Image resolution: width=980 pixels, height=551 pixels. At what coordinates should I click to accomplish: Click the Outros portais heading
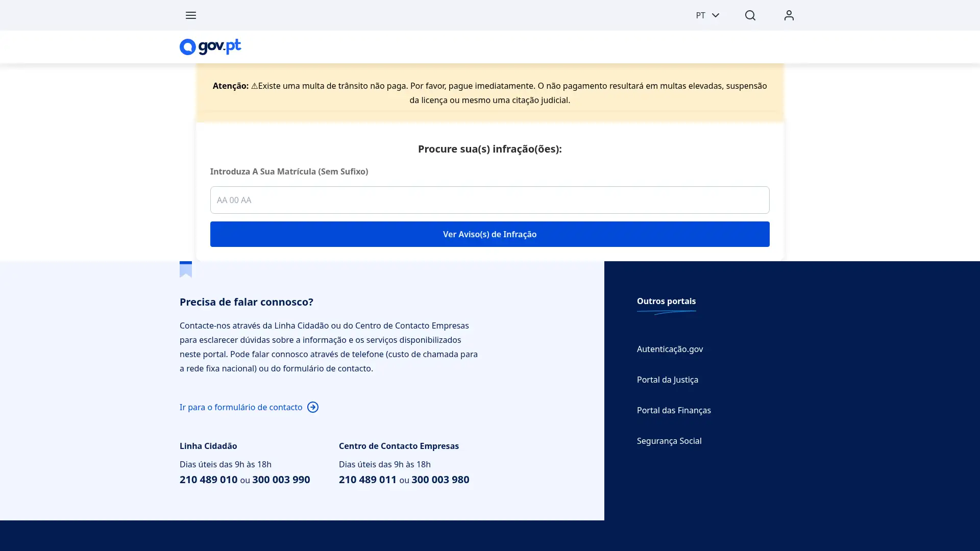(x=666, y=301)
